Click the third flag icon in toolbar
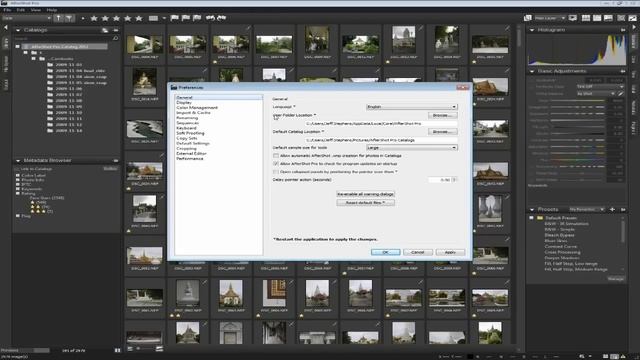Viewport: 640px width, 360px height. point(197,18)
